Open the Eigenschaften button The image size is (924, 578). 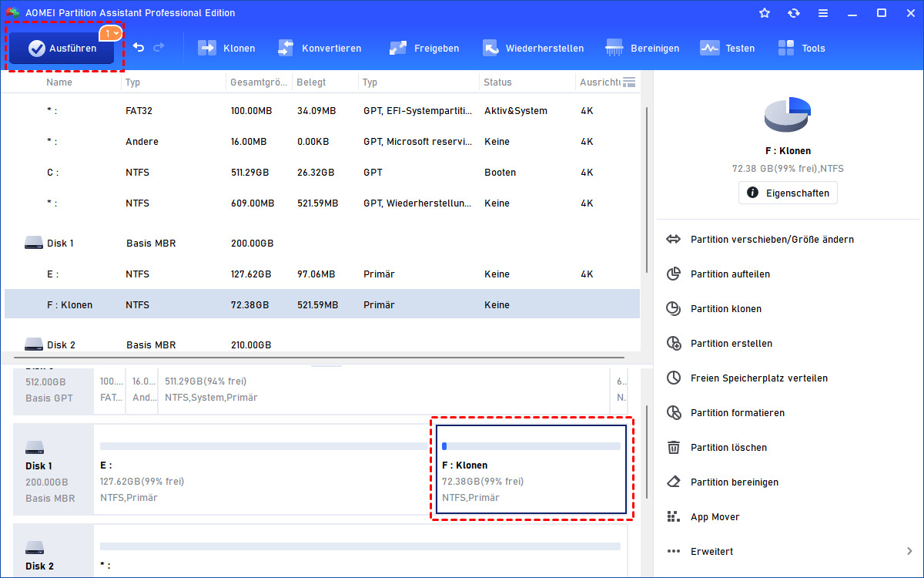pos(788,193)
